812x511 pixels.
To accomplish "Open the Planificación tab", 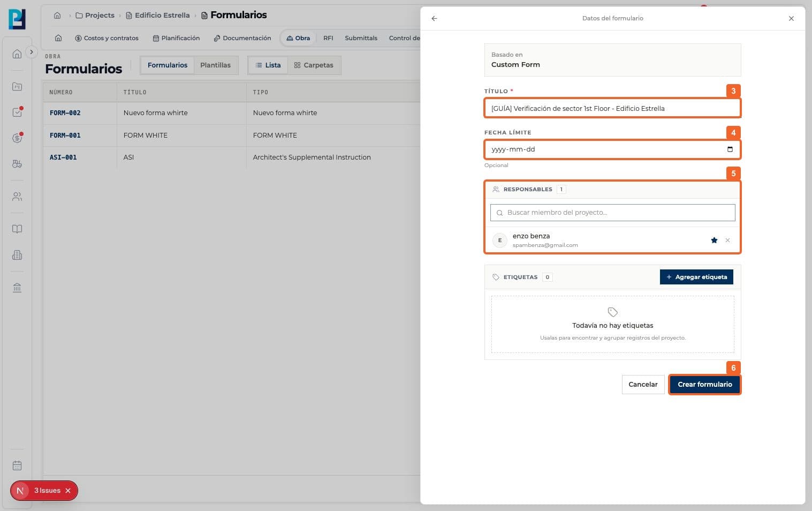I will (176, 38).
